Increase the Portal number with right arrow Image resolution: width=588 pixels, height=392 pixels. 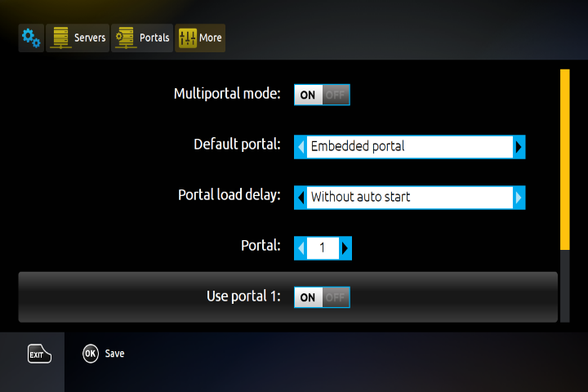tap(345, 248)
